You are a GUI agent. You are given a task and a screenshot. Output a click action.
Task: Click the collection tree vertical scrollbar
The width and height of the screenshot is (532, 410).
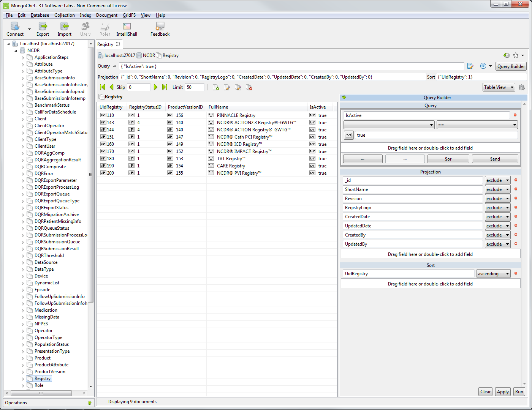point(91,175)
